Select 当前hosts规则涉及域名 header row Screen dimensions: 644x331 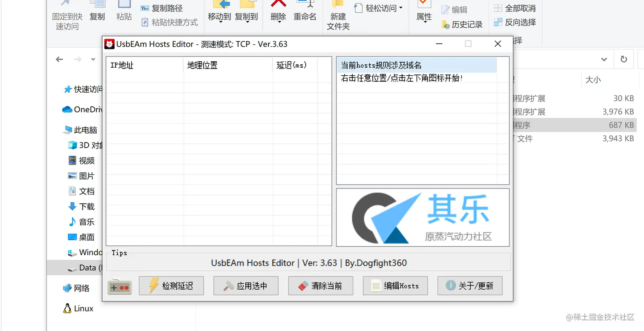[x=417, y=65]
